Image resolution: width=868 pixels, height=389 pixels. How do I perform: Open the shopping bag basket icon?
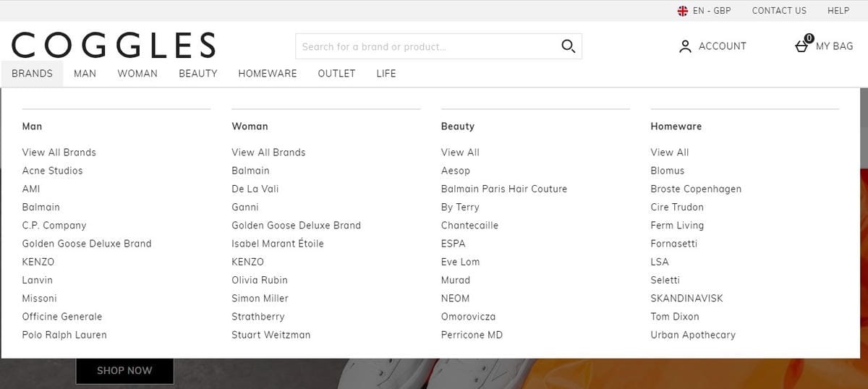[802, 46]
